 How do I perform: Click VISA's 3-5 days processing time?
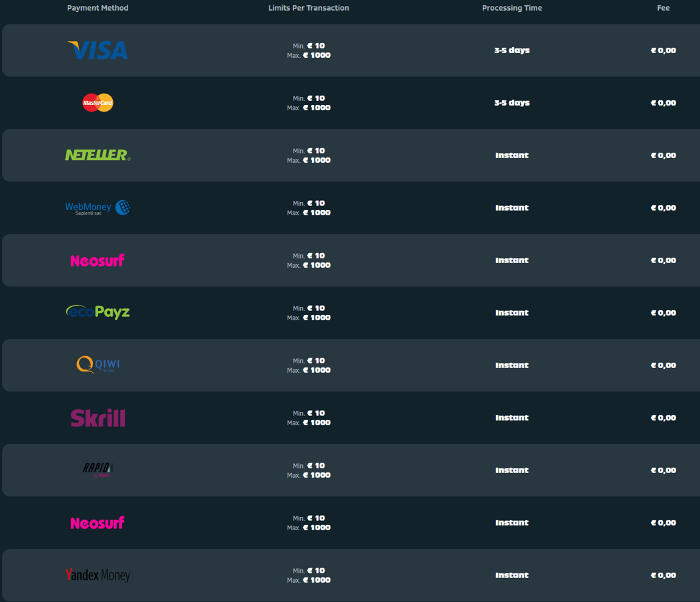[x=512, y=50]
